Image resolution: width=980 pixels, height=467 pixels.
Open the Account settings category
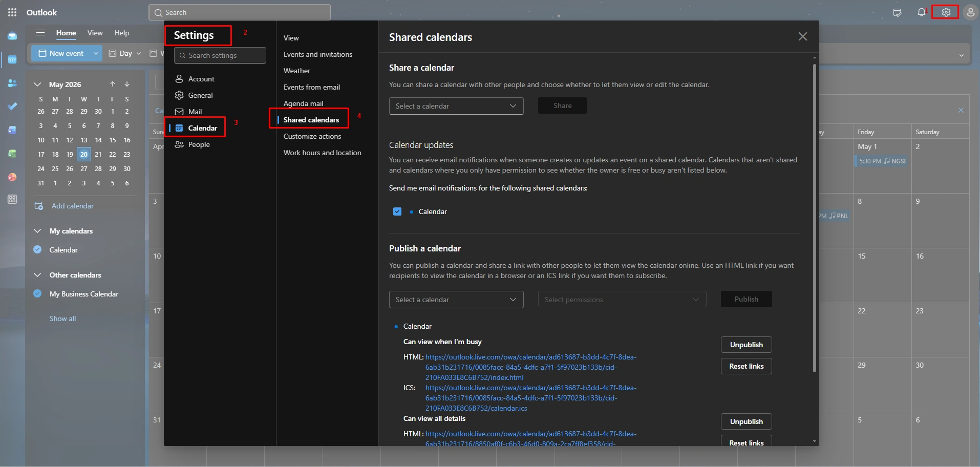click(x=220, y=79)
